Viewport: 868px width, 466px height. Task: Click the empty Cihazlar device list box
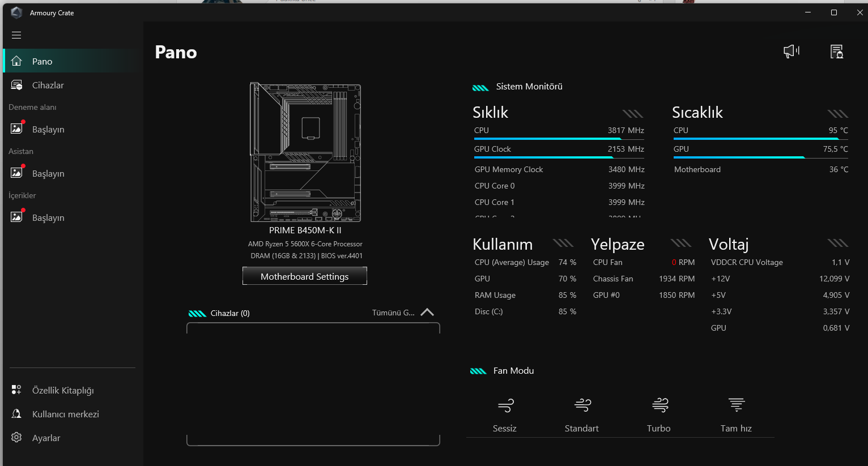(x=313, y=384)
